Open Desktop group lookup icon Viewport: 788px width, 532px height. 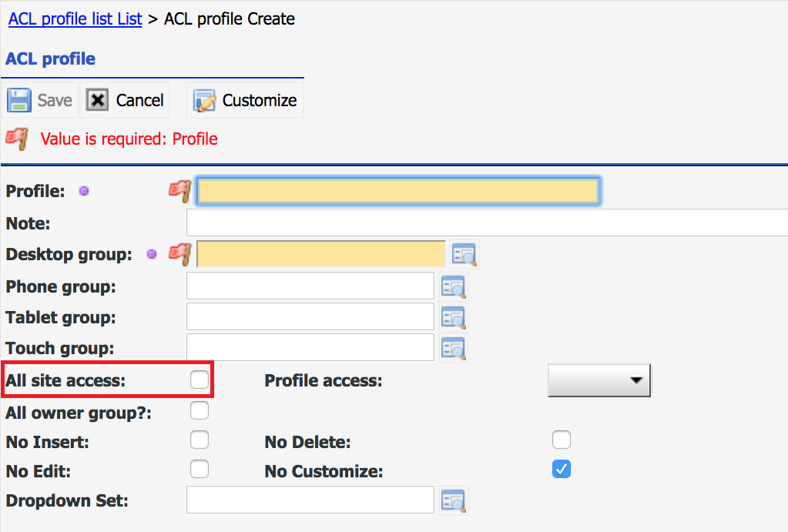click(x=464, y=255)
